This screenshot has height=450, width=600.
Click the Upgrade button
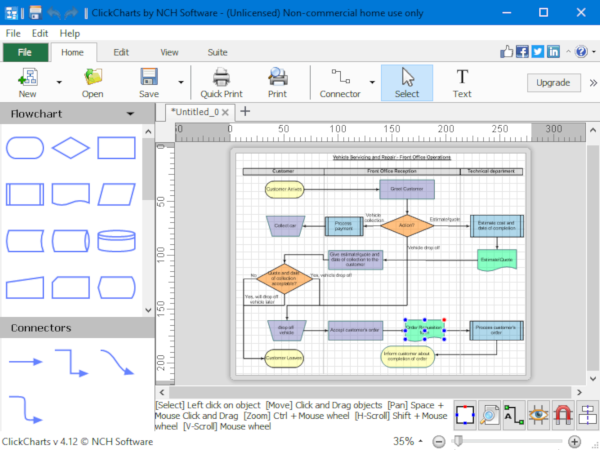[x=553, y=83]
